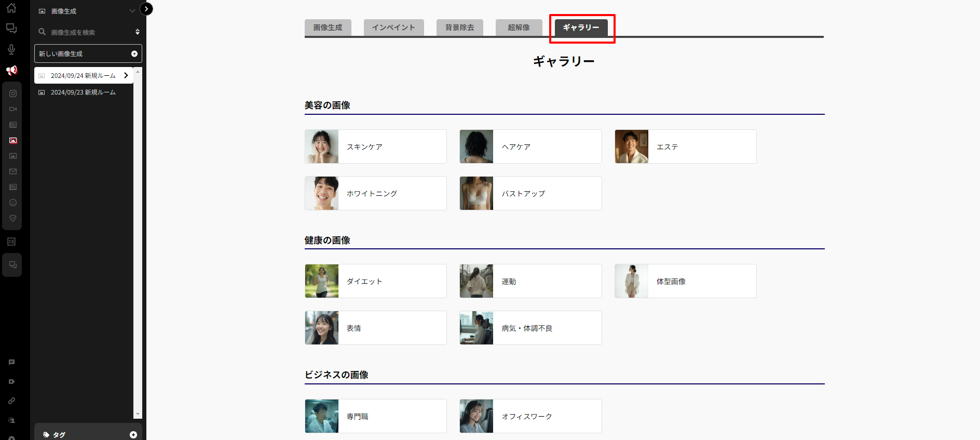Open the checklist icon in sidebar
The height and width of the screenshot is (440, 980).
[x=11, y=242]
